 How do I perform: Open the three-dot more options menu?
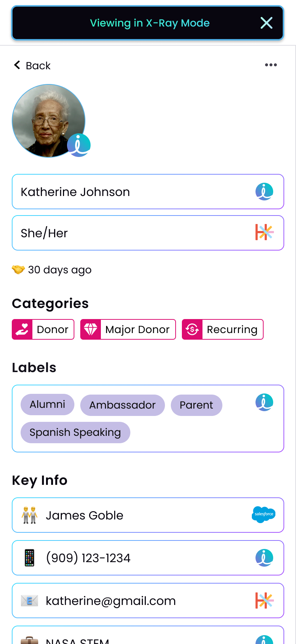pyautogui.click(x=271, y=65)
